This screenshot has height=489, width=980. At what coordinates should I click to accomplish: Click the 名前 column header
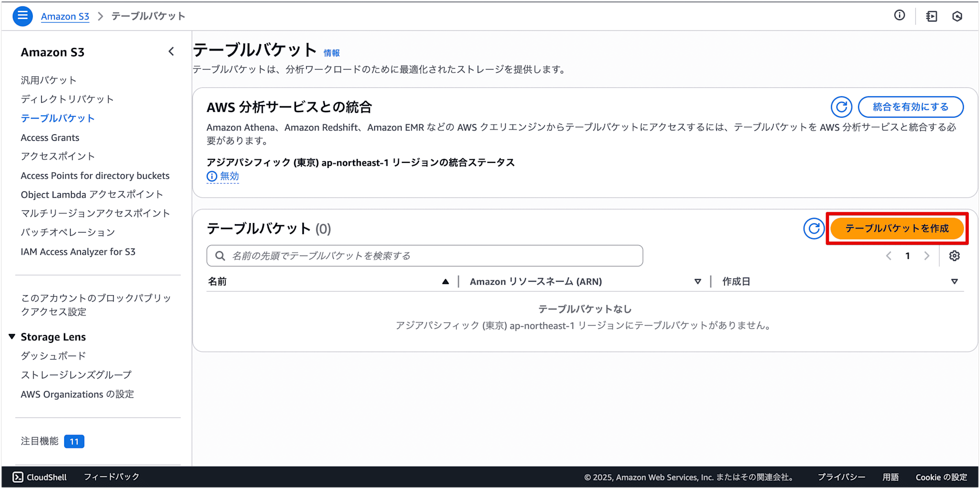tap(217, 282)
